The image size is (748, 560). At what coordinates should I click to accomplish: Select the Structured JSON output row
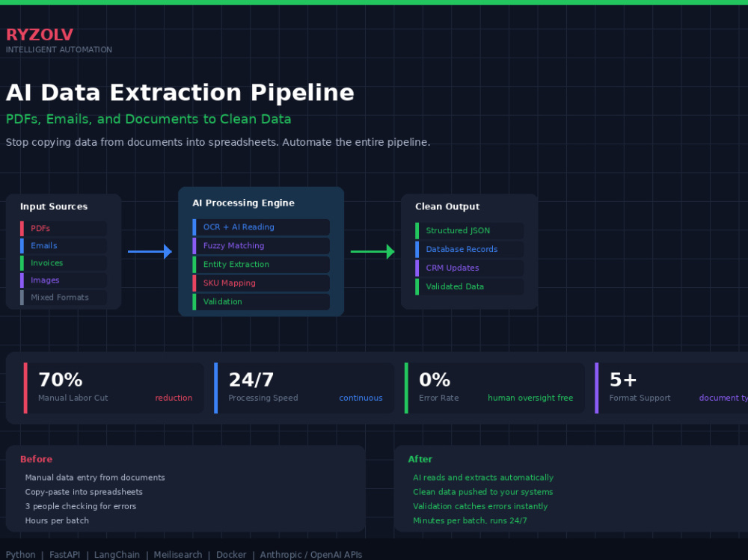(470, 230)
